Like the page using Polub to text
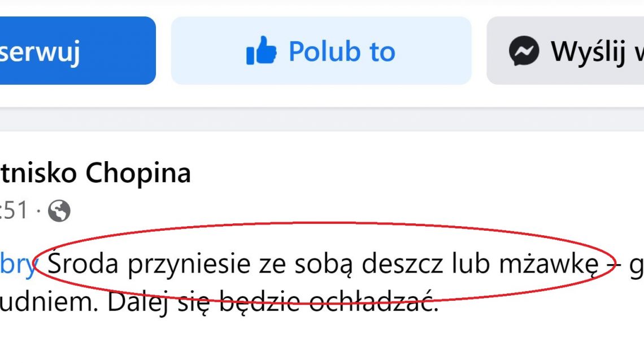Viewport: 644px width, 363px height. pos(342,51)
